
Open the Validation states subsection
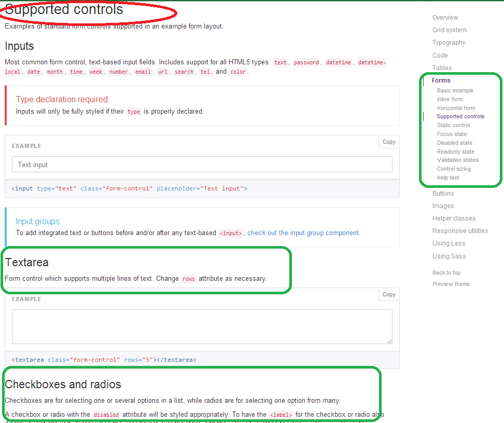pyautogui.click(x=457, y=160)
